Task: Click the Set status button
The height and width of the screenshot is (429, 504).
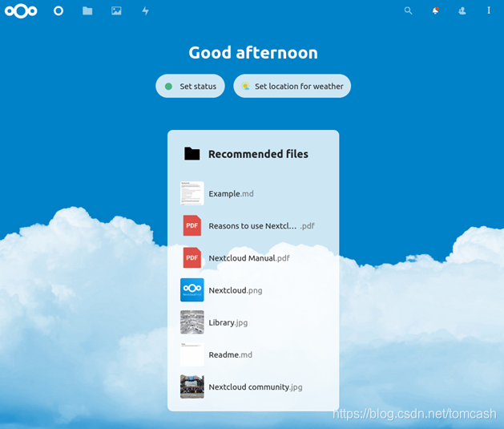Action: [x=190, y=86]
